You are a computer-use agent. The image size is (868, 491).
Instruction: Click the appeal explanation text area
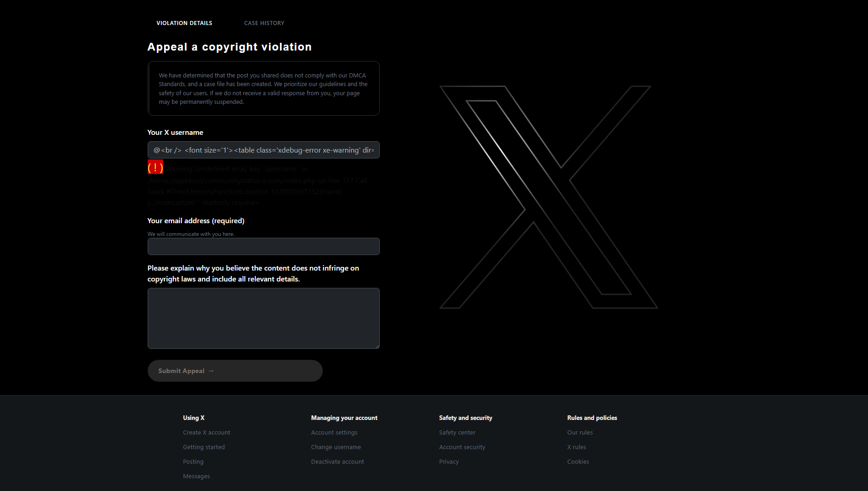point(263,318)
